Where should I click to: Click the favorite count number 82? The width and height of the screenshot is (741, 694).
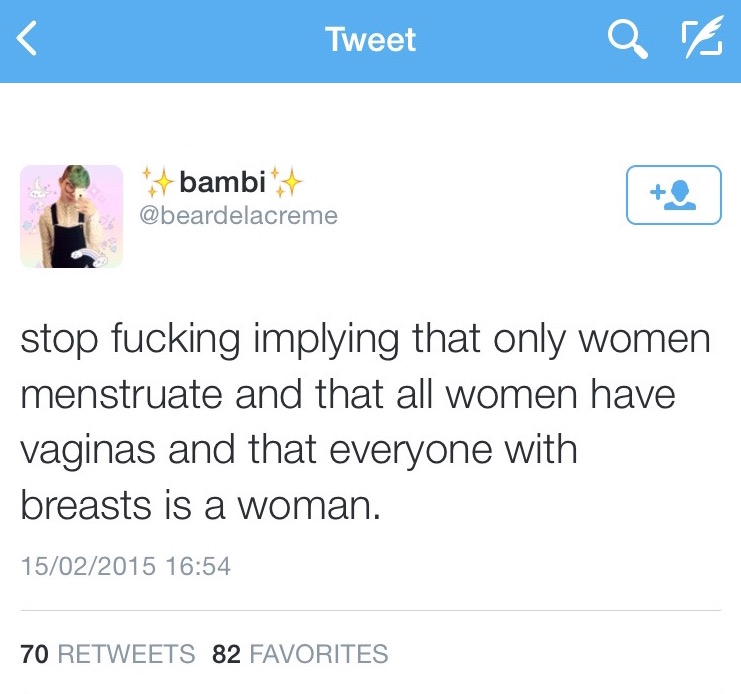point(227,655)
